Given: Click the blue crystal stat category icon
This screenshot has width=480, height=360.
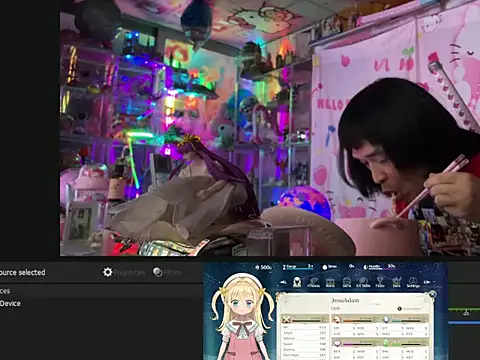Looking at the screenshot, I should tap(386, 319).
